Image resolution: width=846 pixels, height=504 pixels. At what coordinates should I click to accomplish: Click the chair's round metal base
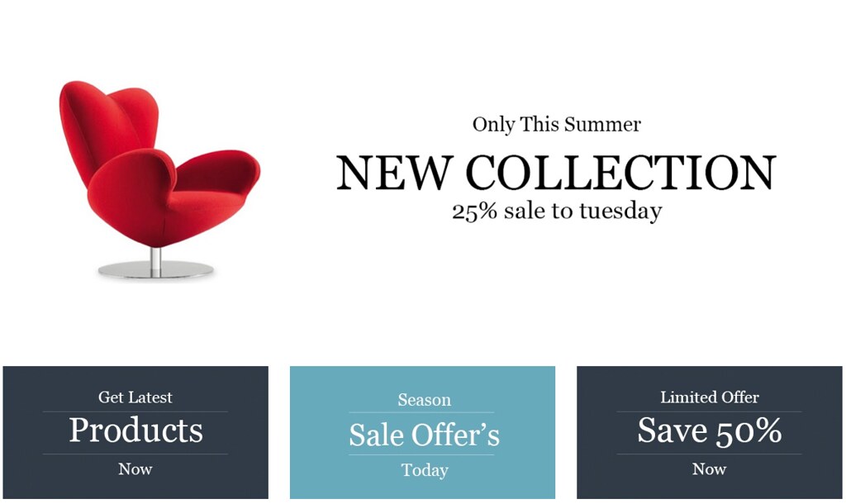tap(156, 270)
